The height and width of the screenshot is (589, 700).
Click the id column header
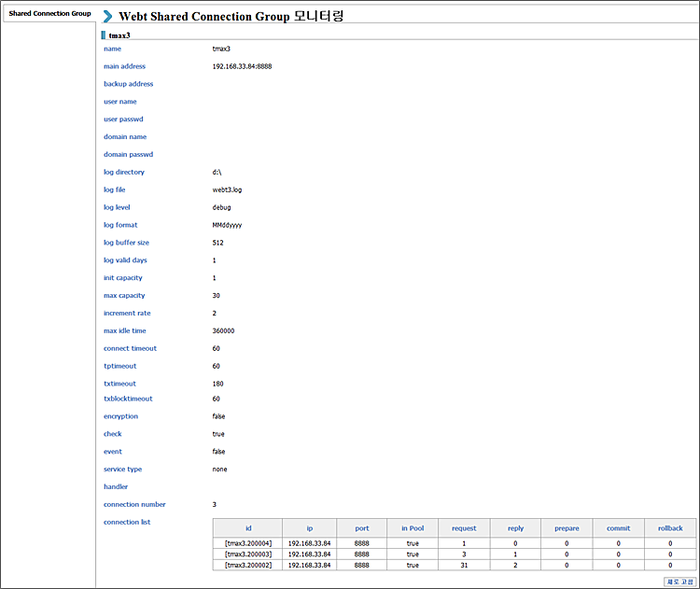pyautogui.click(x=248, y=528)
